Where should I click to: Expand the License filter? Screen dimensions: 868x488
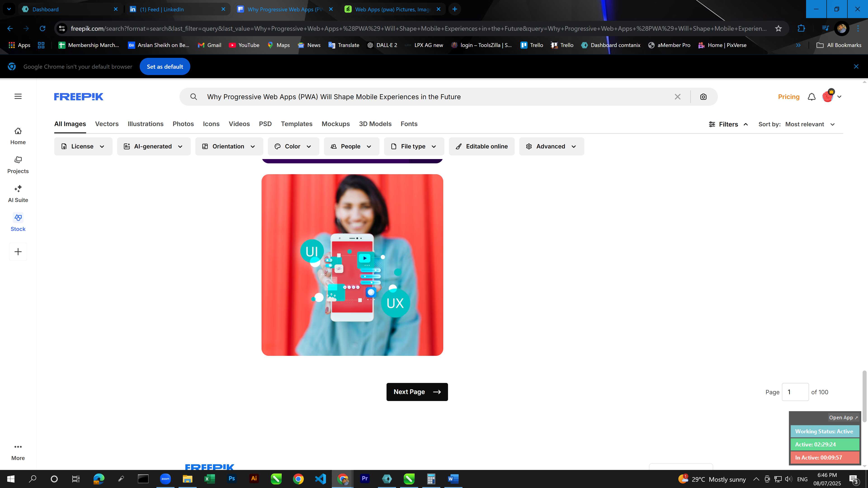tap(83, 146)
